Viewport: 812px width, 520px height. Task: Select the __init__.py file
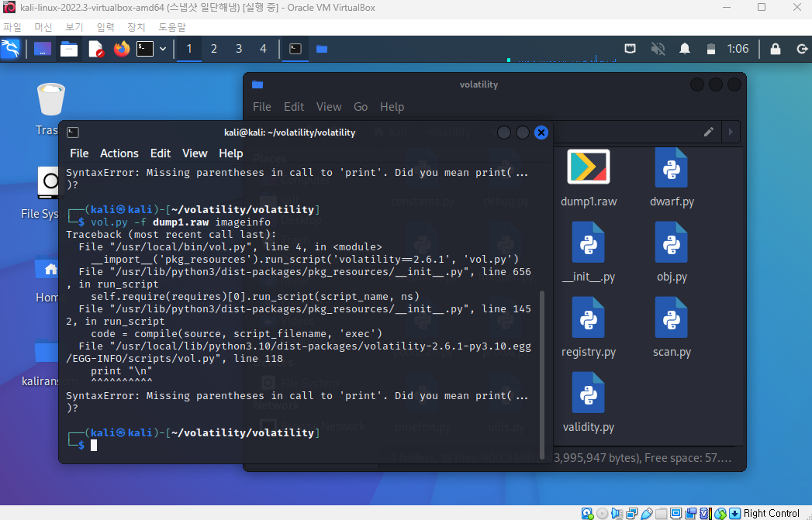click(x=589, y=253)
